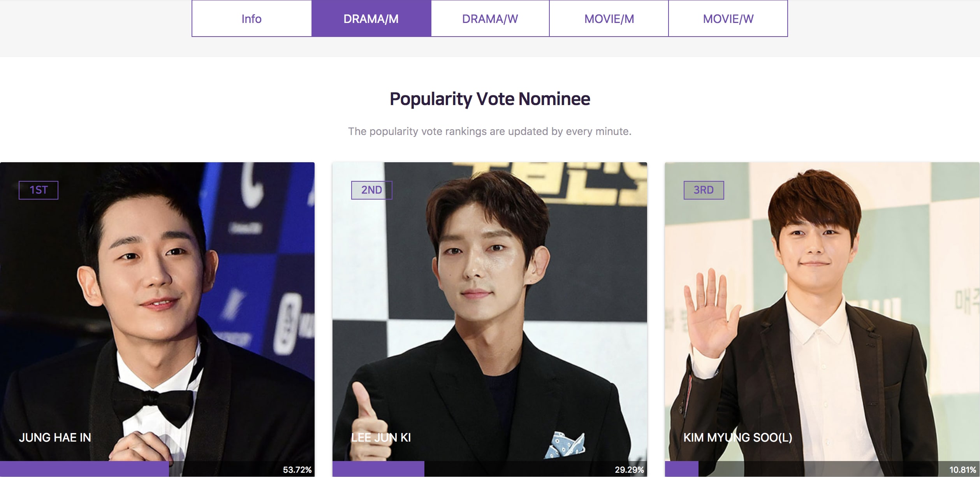Open the MOVIE/M tab
980x477 pixels.
click(609, 19)
